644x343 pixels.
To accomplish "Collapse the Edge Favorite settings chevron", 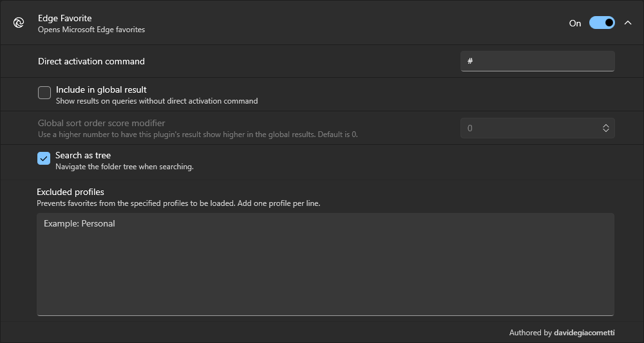I will tap(627, 23).
